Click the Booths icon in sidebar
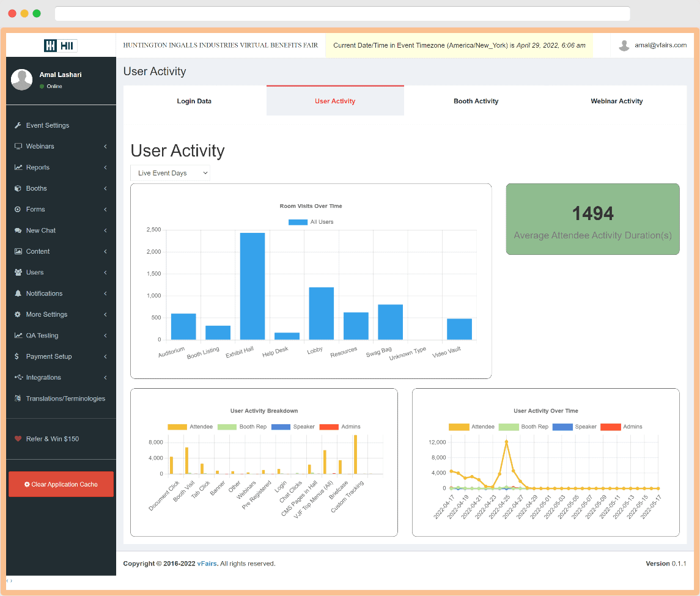This screenshot has height=596, width=700. coord(20,188)
